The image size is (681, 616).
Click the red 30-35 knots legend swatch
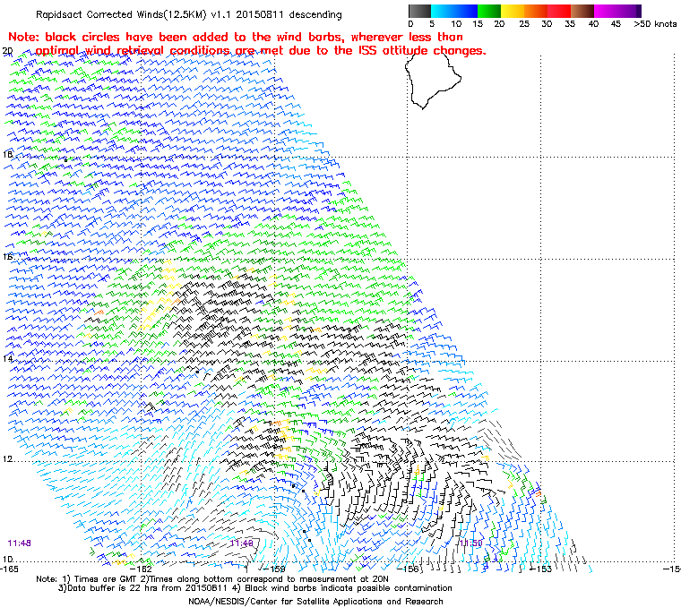559,11
